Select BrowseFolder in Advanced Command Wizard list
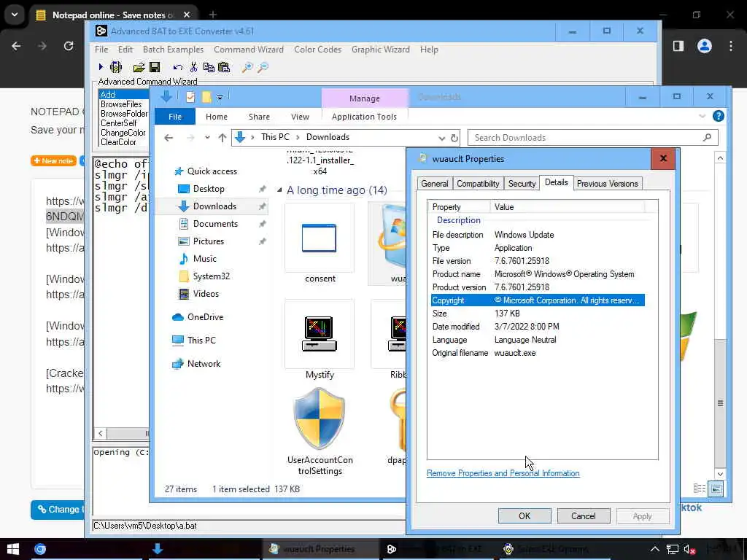Screen dimensions: 747x560 coord(124,114)
